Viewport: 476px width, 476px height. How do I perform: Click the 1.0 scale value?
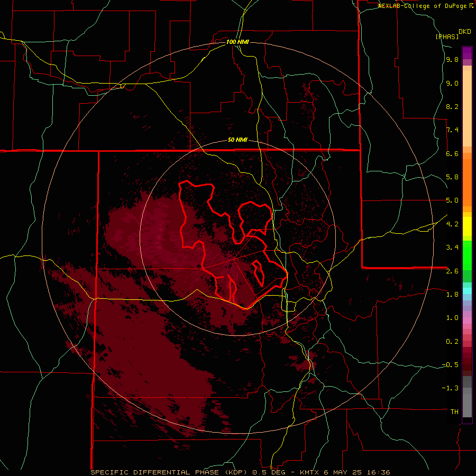(452, 318)
